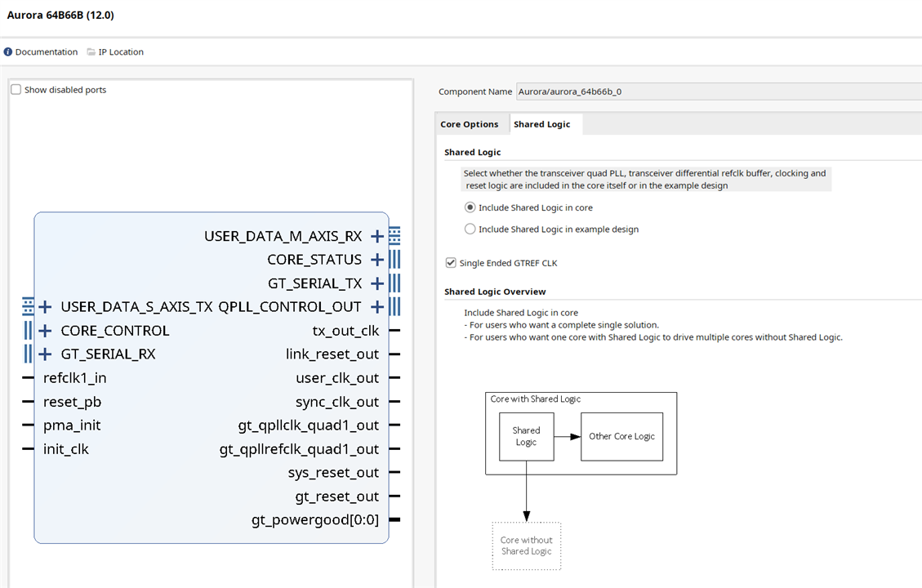Click the Component Name input field
Viewport: 922px width, 588px height.
tap(719, 91)
